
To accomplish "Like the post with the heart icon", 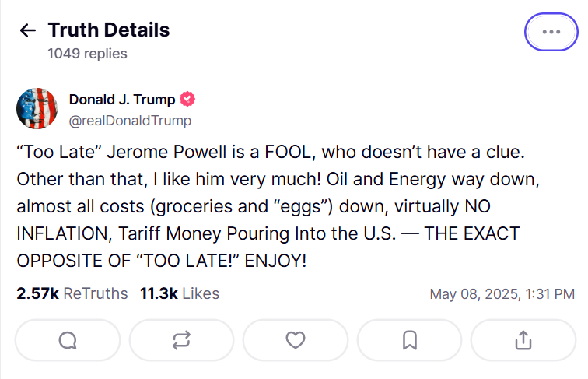I will [x=296, y=340].
